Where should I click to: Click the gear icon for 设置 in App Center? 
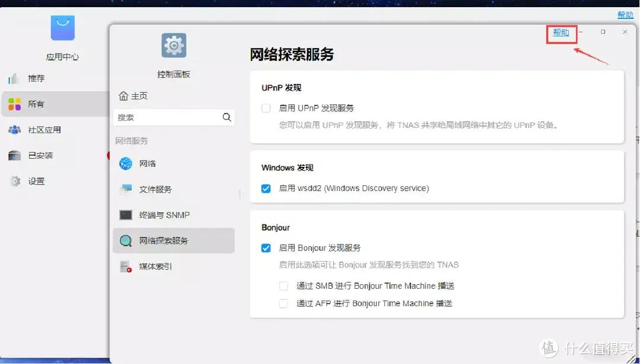coord(15,181)
